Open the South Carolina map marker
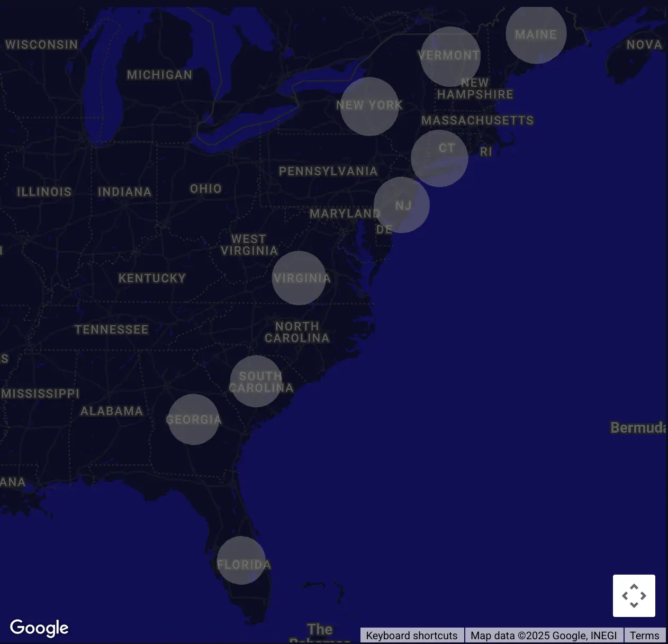Screen dimensions: 668x644 pos(256,381)
